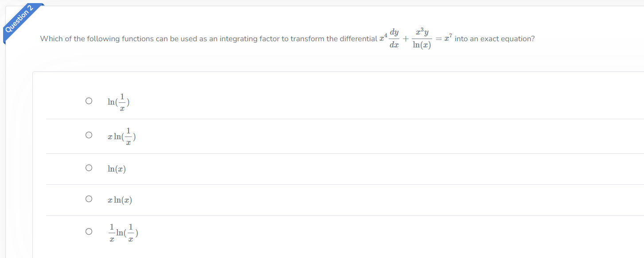
Task: Choose the last answer option (1/x)ln(1/x)
Action: click(123, 232)
